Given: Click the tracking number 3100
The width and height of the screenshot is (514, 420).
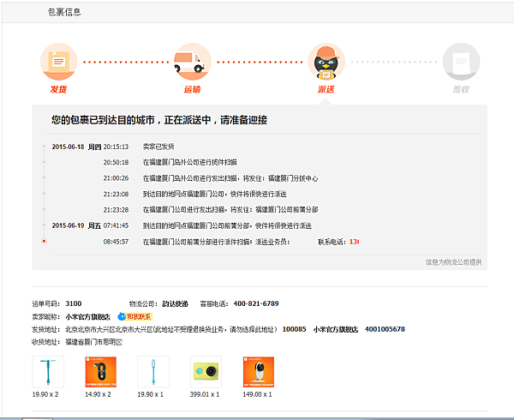Looking at the screenshot, I should [74, 303].
